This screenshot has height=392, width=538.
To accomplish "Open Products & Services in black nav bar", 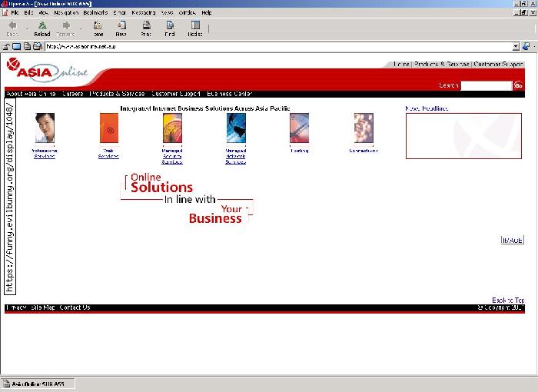I will 117,94.
